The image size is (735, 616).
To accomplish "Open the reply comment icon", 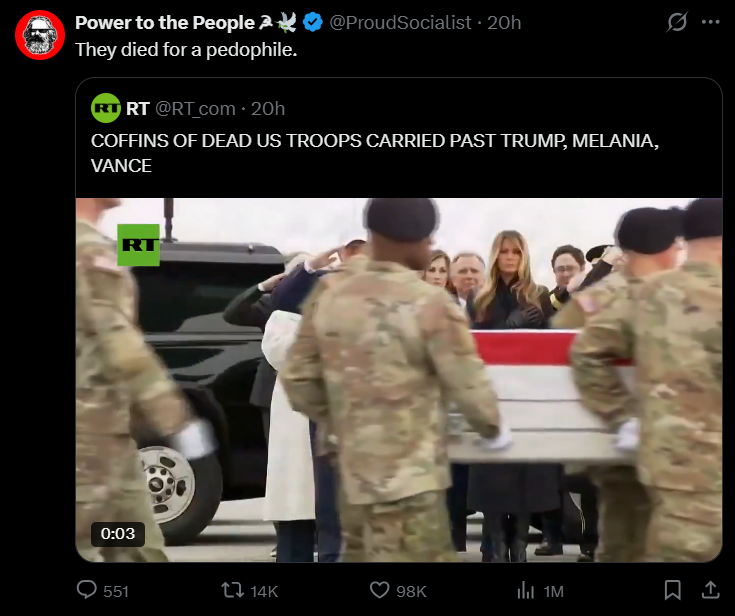I will tap(87, 590).
